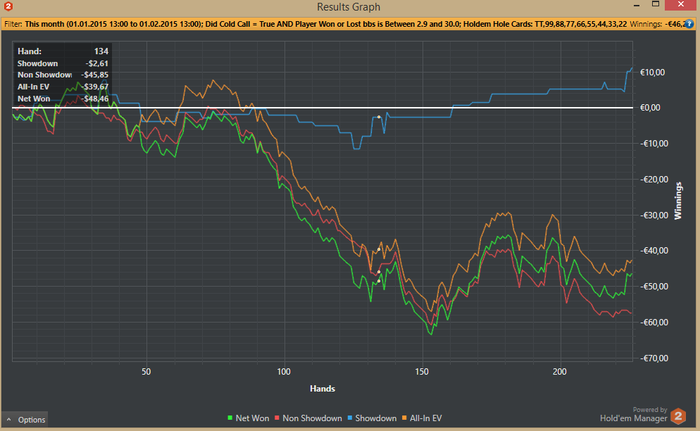Viewport: 700px width, 431px height.
Task: Click the Results Graph title text
Action: coord(349,7)
